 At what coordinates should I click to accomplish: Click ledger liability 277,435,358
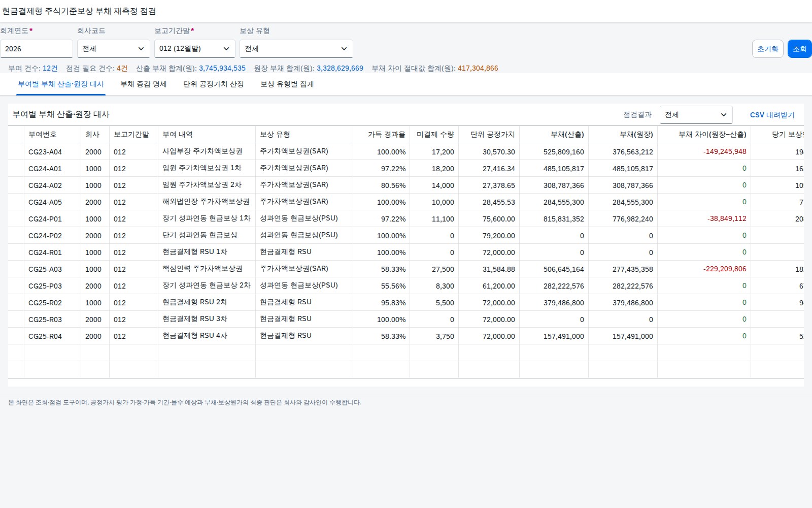coord(633,269)
